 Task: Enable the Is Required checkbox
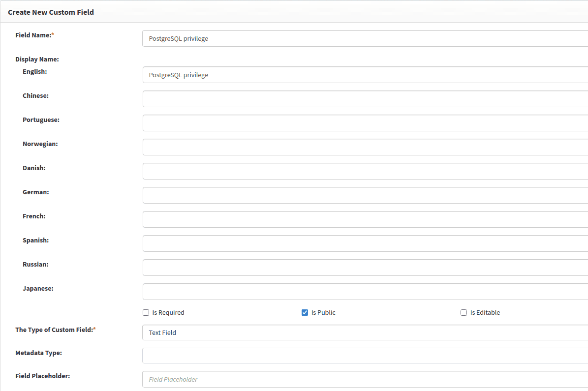(146, 313)
